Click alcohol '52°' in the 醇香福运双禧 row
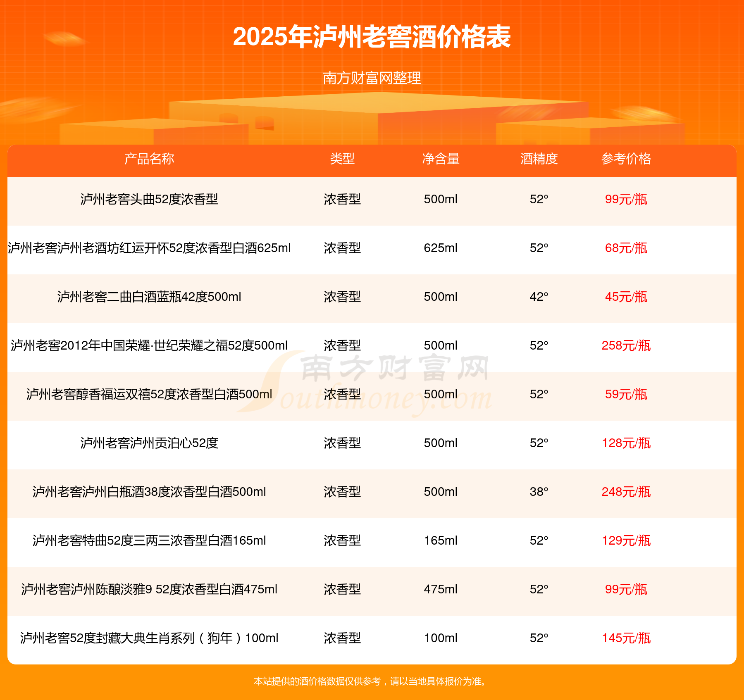The width and height of the screenshot is (744, 700). click(539, 394)
